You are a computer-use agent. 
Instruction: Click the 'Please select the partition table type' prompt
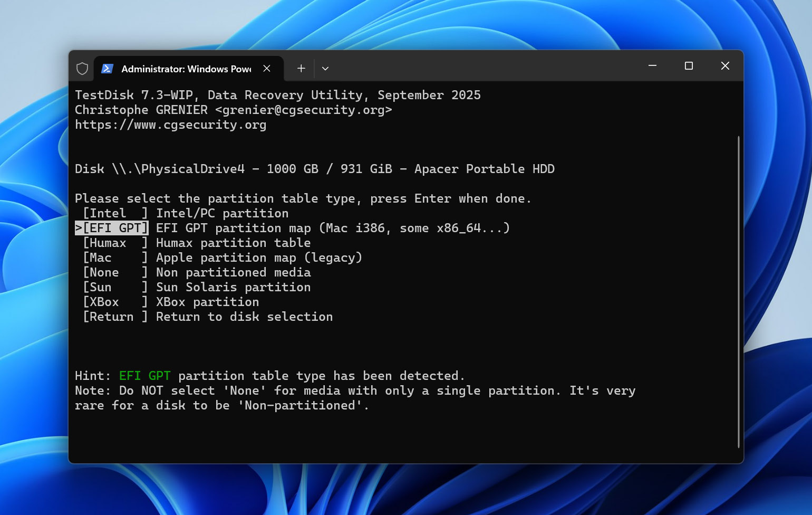(x=303, y=198)
